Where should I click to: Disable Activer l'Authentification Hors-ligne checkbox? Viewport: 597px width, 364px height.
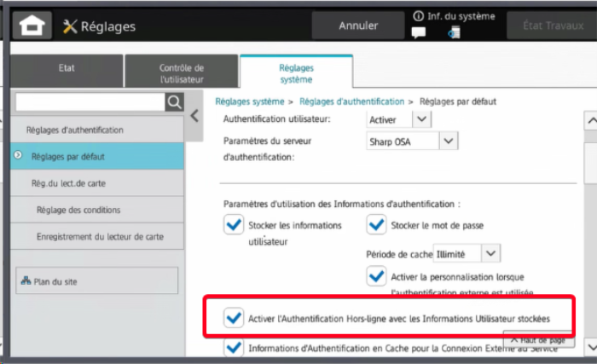click(x=233, y=318)
